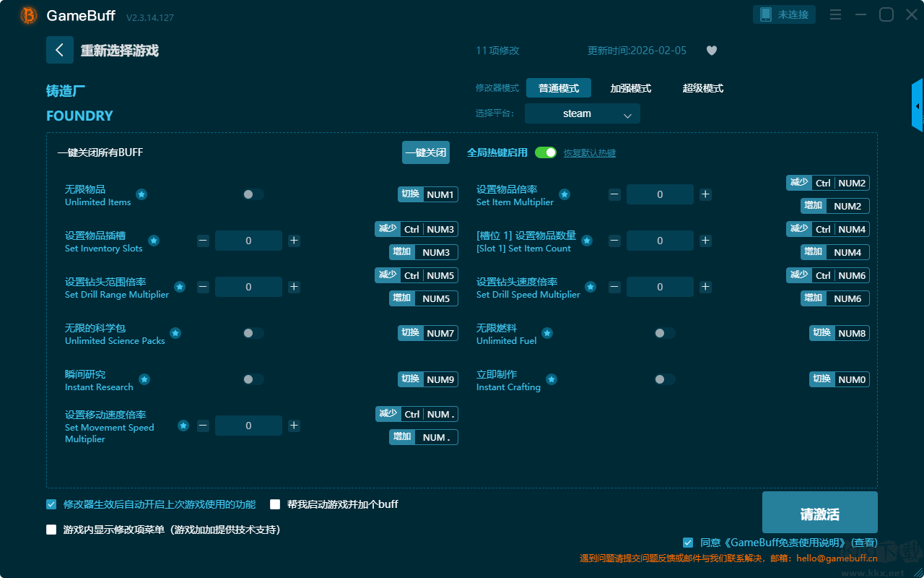Screen dimensions: 924x578
Task: Switch to 超级模式 tab
Action: 703,88
